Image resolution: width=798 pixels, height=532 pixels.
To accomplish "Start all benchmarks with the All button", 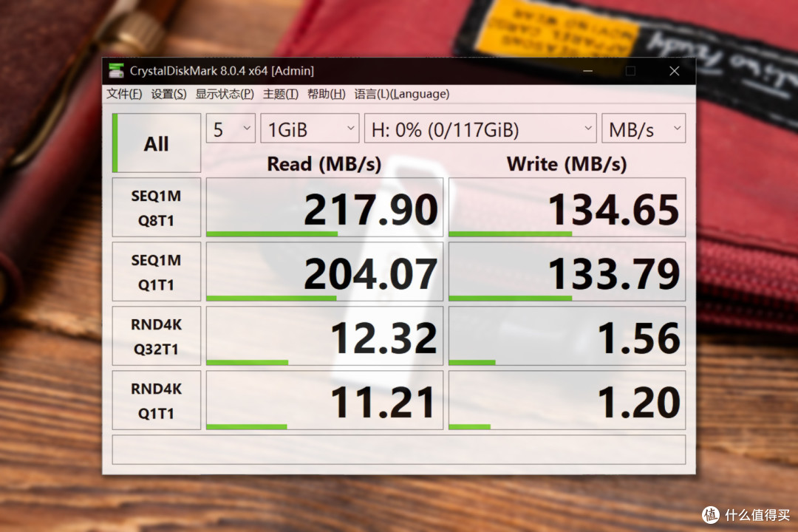I will pos(156,143).
